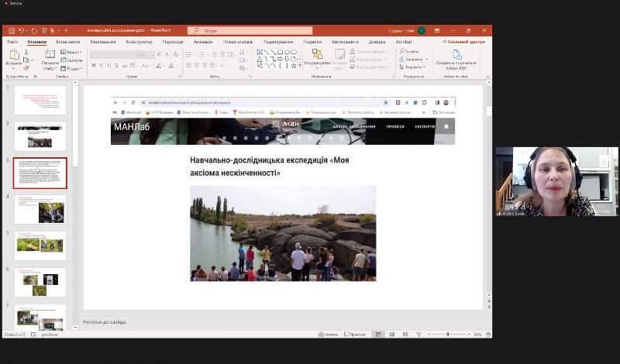Screen dimensions: 620x364
Task: Toggle the Примітки comments pane
Action: click(x=353, y=335)
